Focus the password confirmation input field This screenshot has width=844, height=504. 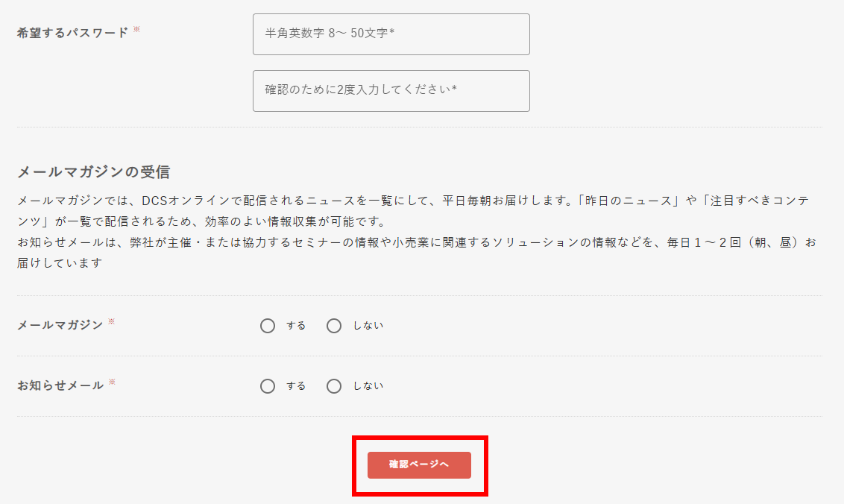[391, 91]
